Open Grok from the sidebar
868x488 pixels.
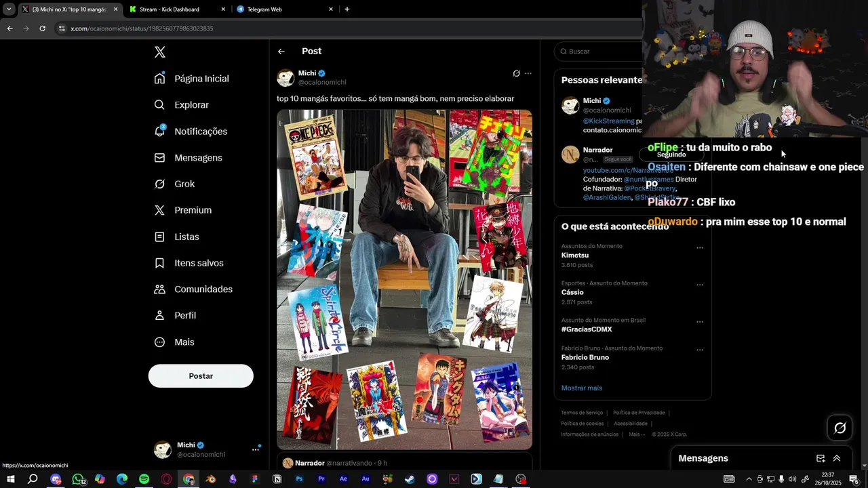175,184
